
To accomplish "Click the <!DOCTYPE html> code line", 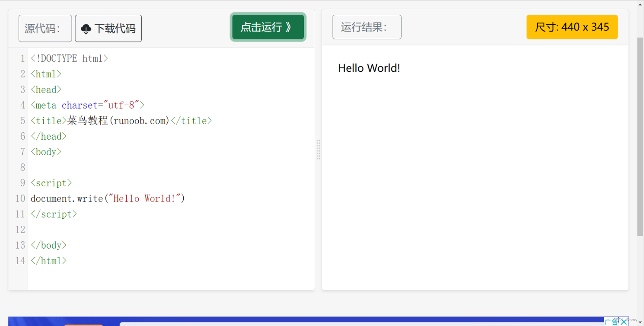I will click(70, 58).
